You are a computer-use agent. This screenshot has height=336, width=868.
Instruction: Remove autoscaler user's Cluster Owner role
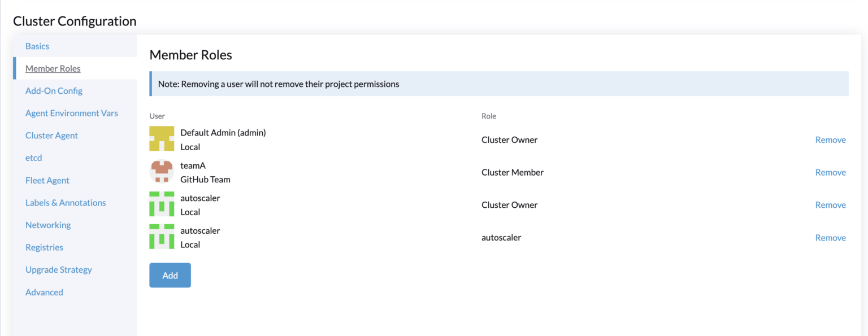pyautogui.click(x=830, y=205)
